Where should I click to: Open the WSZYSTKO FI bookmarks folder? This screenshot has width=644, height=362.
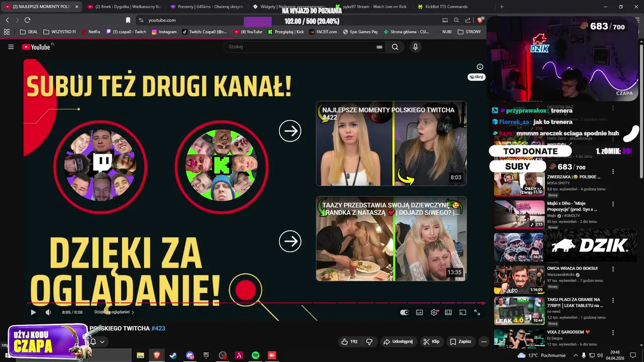point(59,32)
